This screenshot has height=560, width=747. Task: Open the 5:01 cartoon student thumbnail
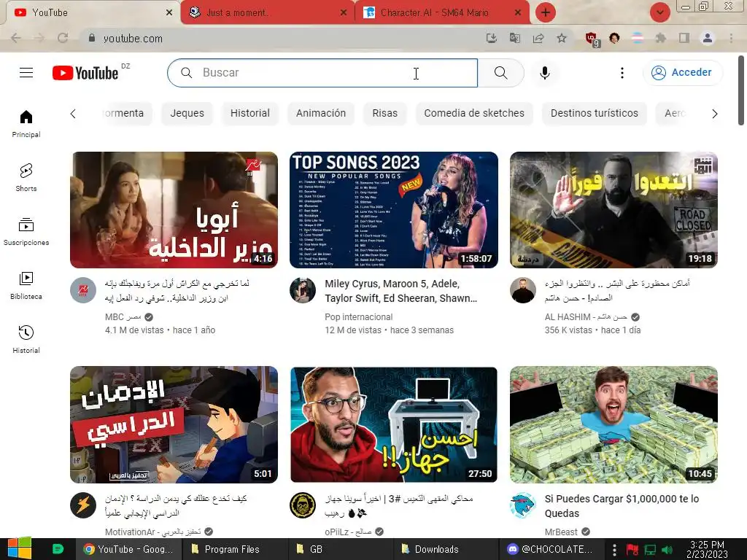174,425
